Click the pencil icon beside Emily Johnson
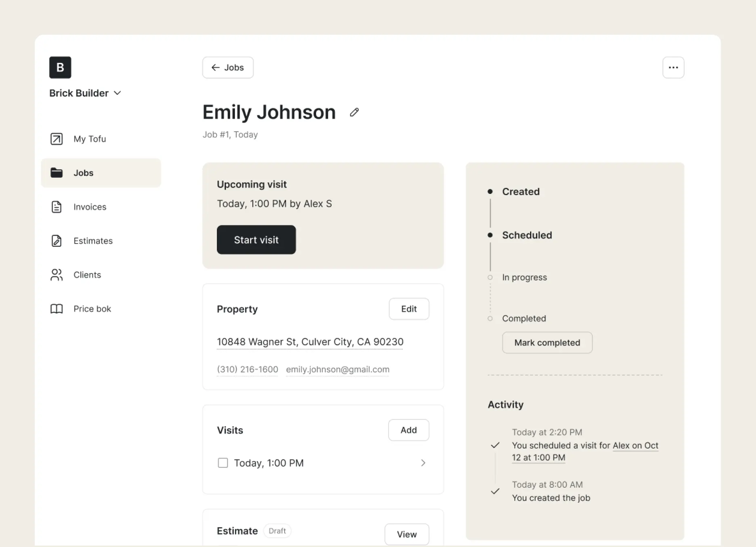Viewport: 756px width, 547px height. pos(354,113)
